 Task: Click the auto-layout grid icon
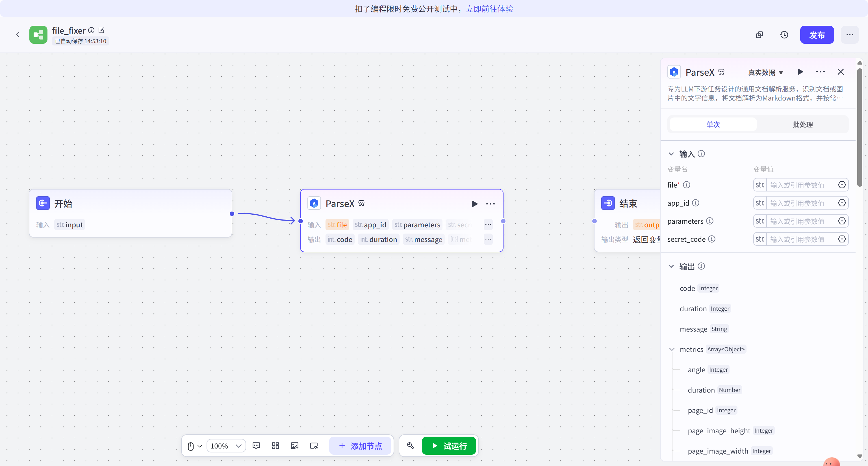click(275, 446)
